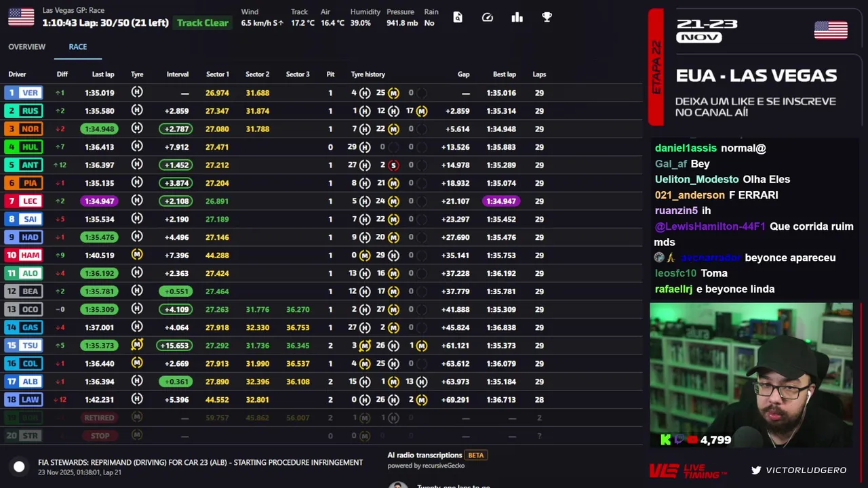Click the US flag beside Las Vegas GP title
This screenshot has width=868, height=488.
(21, 17)
